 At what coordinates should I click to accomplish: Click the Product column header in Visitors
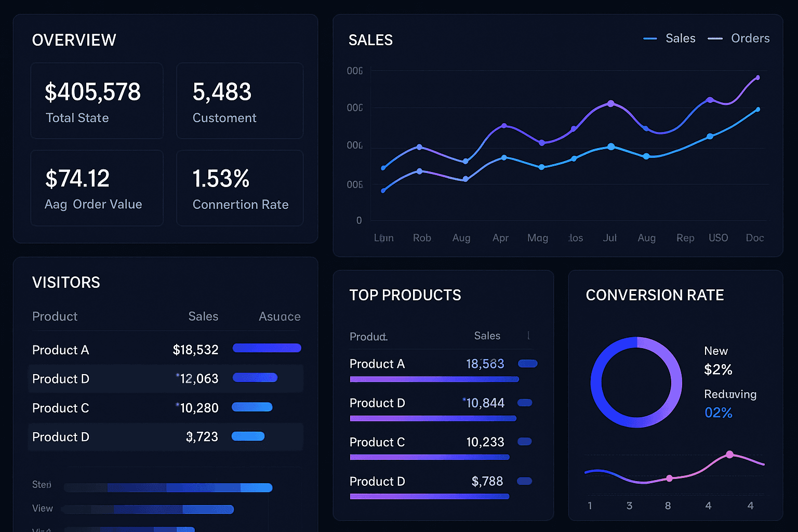[x=55, y=316]
